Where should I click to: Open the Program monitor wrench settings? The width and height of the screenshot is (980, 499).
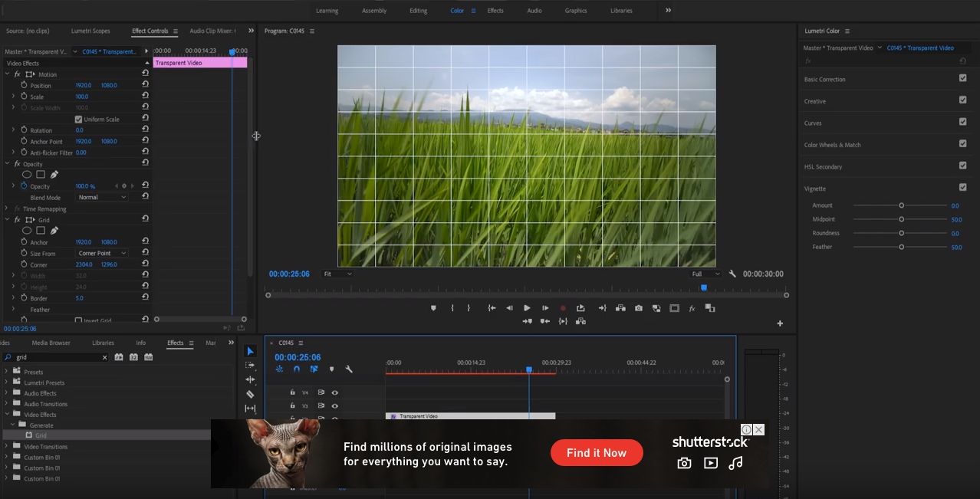732,274
